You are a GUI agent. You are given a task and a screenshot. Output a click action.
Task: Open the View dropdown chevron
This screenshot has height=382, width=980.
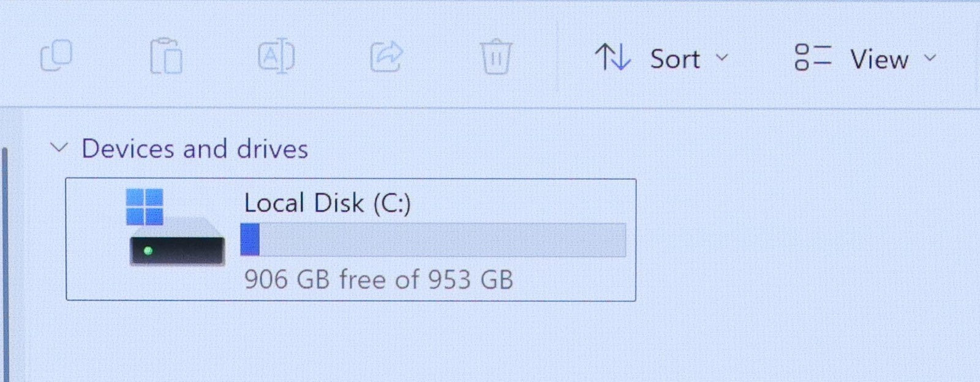coord(930,58)
